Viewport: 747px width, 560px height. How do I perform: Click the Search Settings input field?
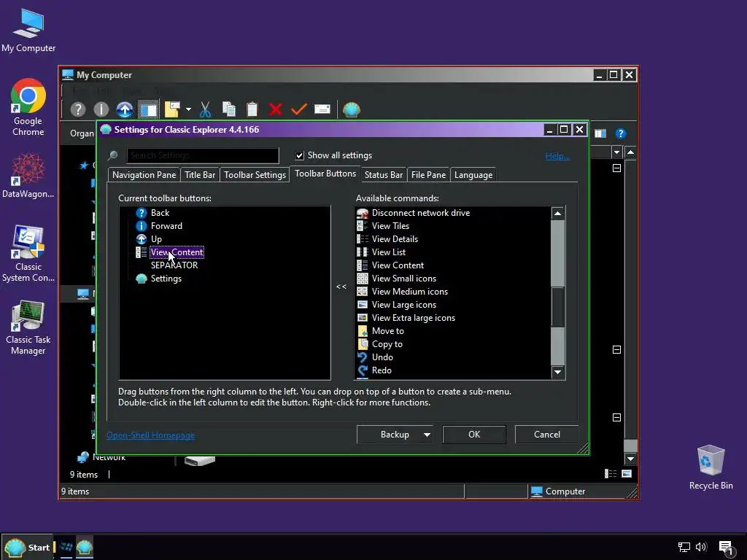click(203, 155)
